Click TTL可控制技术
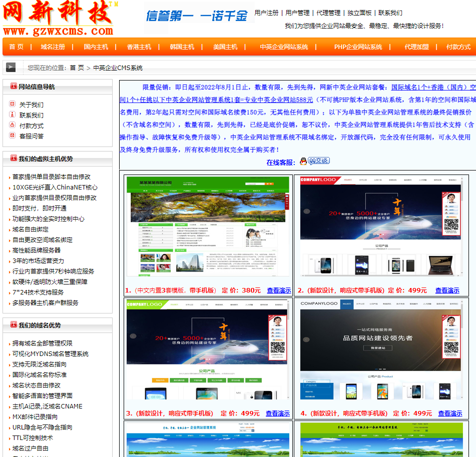This screenshot has height=457, width=476. tap(33, 438)
